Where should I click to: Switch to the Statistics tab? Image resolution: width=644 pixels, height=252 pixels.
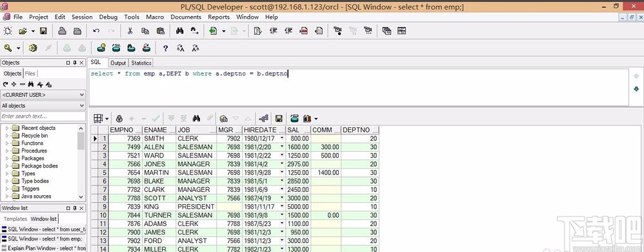(141, 63)
